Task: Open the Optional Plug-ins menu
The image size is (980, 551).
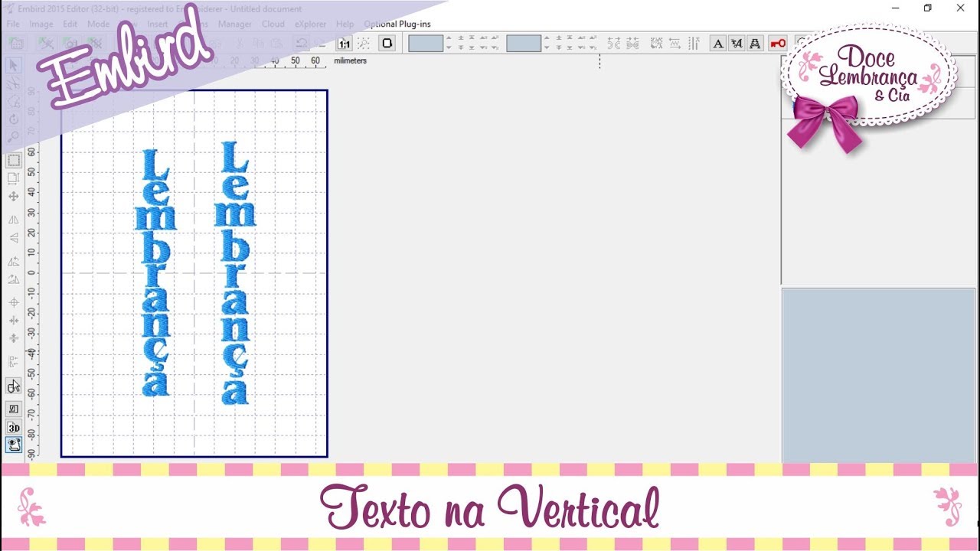Action: pyautogui.click(x=397, y=24)
